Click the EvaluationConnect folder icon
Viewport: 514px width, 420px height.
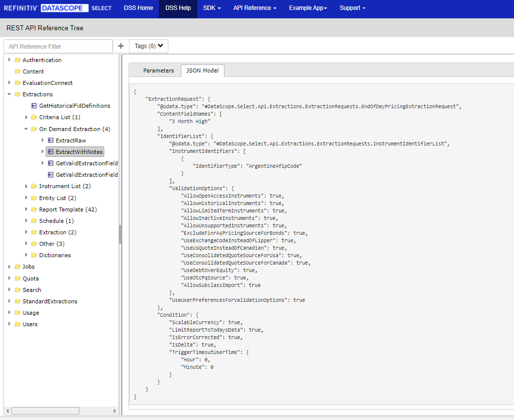click(x=18, y=83)
